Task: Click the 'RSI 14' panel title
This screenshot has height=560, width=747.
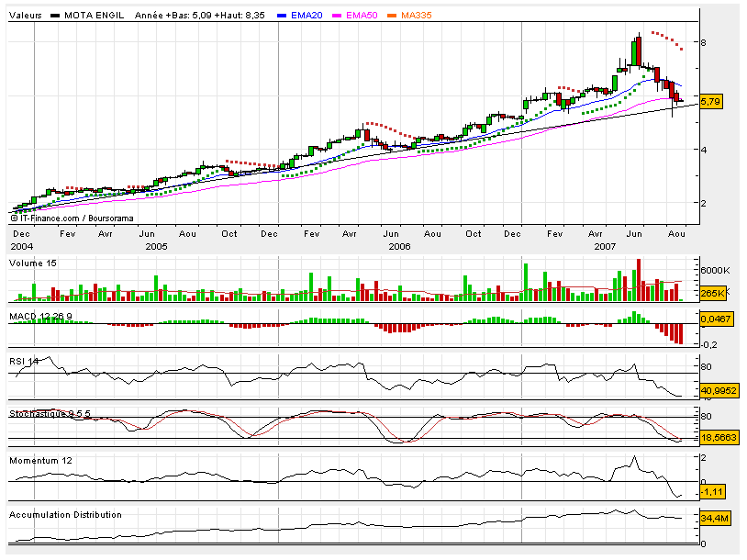Action: pyautogui.click(x=24, y=362)
